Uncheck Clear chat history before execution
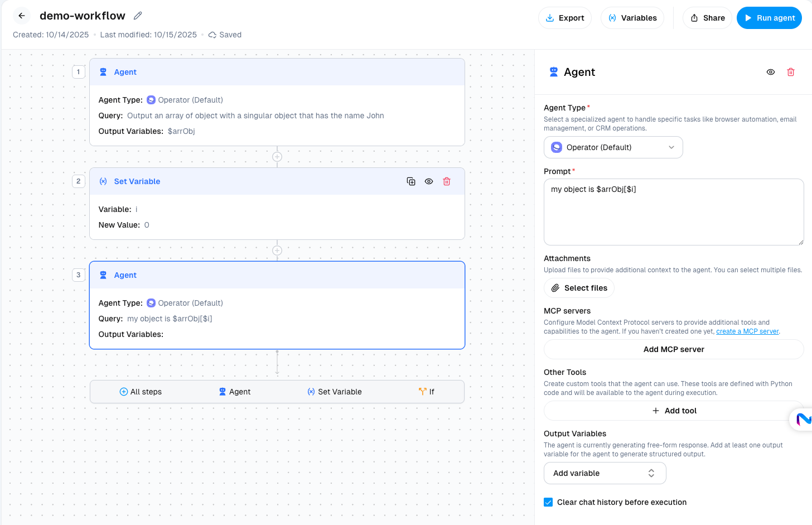812x525 pixels. (548, 502)
